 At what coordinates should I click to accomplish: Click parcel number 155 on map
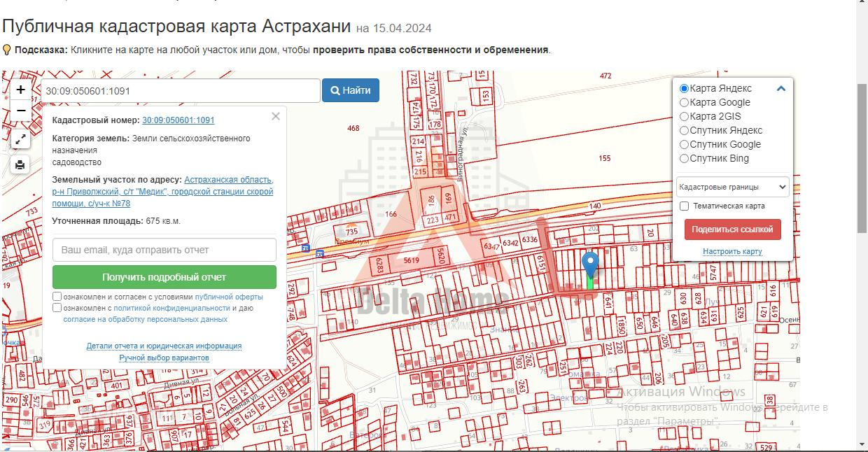pyautogui.click(x=605, y=159)
